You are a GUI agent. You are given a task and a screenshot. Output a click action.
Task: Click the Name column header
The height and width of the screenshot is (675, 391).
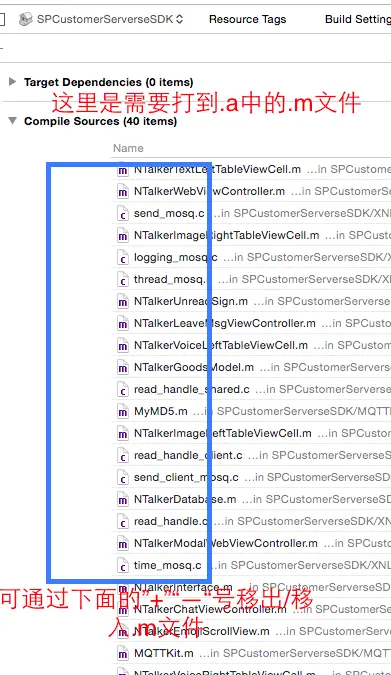pyautogui.click(x=128, y=148)
